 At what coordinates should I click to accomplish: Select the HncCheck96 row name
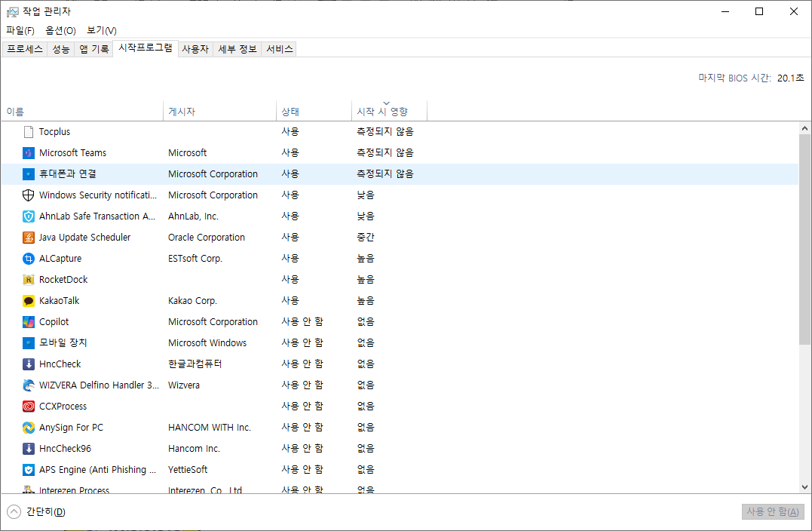(65, 449)
